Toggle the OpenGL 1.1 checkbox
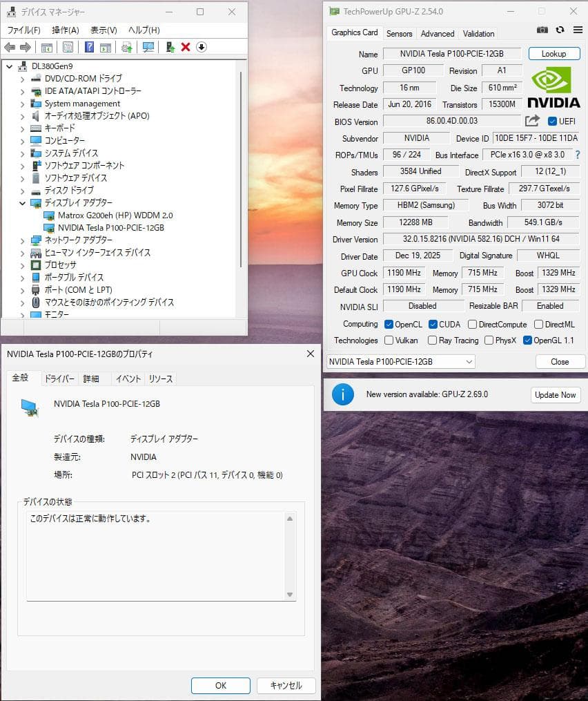Image resolution: width=588 pixels, height=701 pixels. pyautogui.click(x=527, y=340)
